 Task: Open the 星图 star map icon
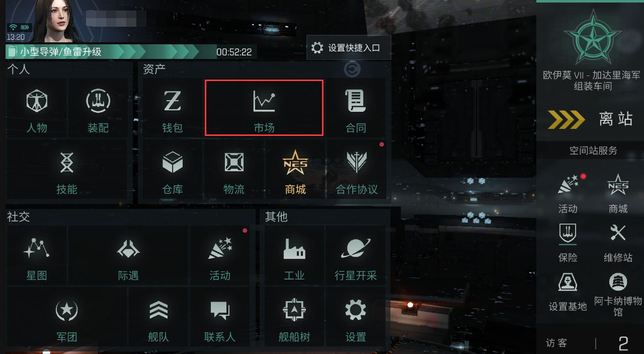pos(37,255)
